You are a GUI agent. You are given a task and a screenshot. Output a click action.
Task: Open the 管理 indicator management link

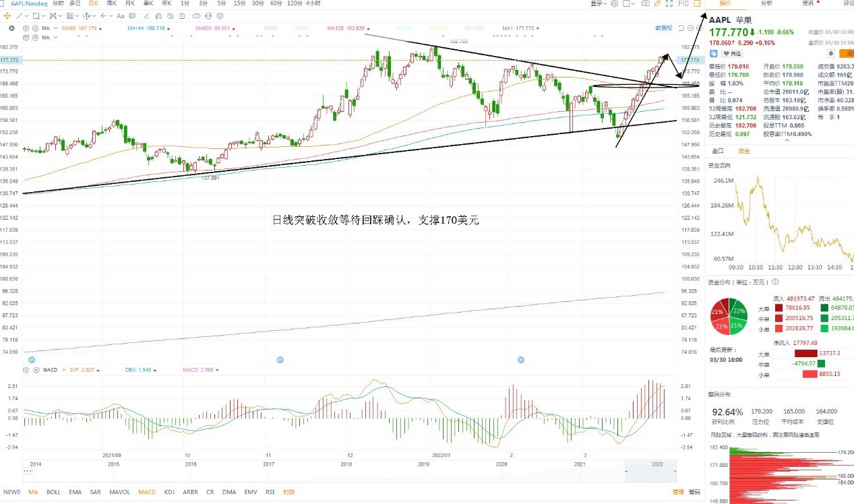pyautogui.click(x=679, y=492)
